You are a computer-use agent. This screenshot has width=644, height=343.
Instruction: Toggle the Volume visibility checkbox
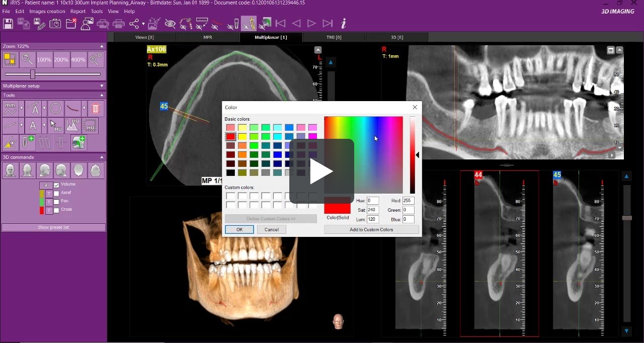tap(56, 185)
